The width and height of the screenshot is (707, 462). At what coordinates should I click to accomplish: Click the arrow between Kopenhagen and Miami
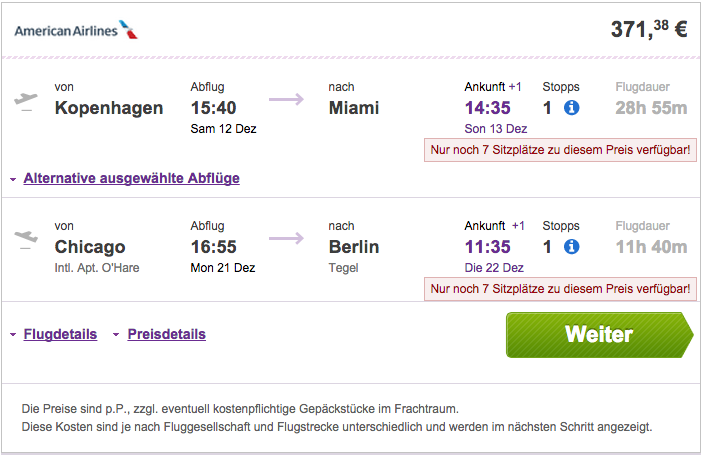tap(286, 99)
